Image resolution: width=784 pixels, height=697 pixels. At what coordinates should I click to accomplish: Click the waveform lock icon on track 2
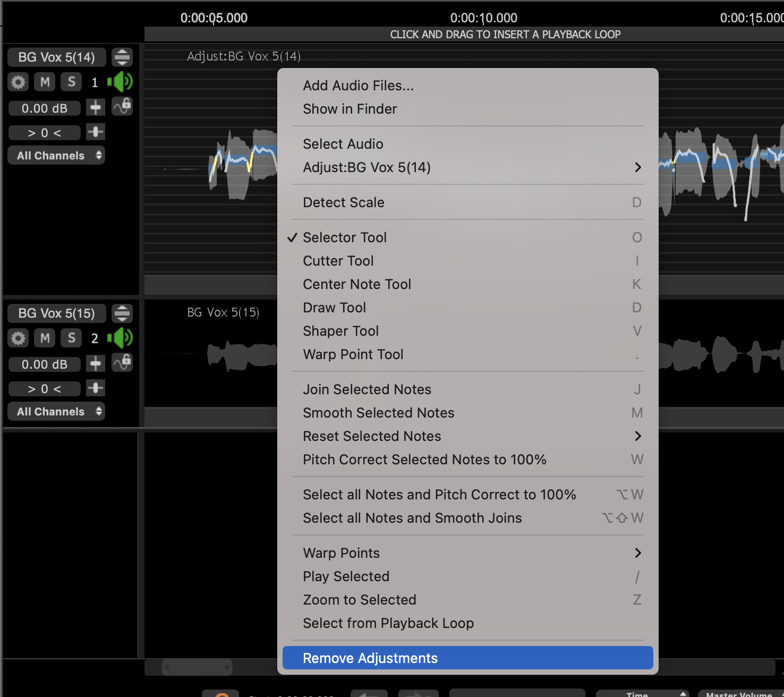pos(122,362)
